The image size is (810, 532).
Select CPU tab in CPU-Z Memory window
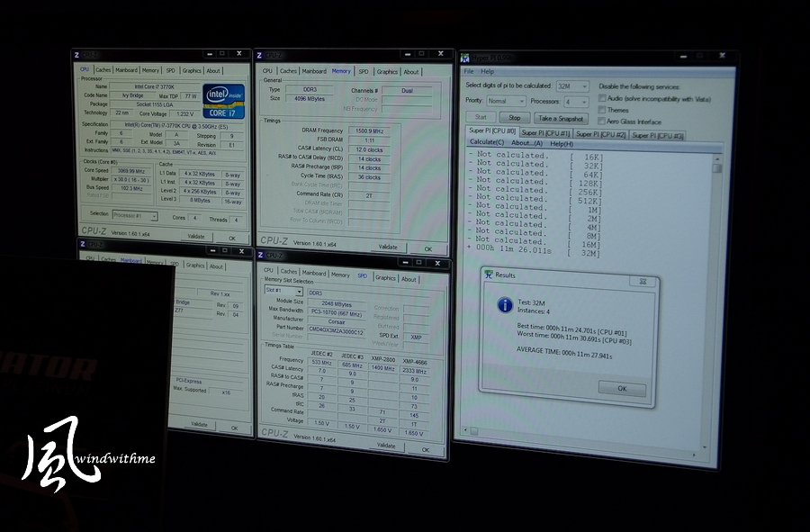coord(267,71)
